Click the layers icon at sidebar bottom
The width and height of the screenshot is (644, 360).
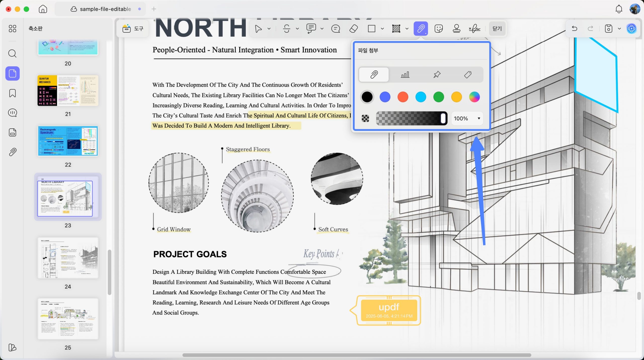[12, 347]
